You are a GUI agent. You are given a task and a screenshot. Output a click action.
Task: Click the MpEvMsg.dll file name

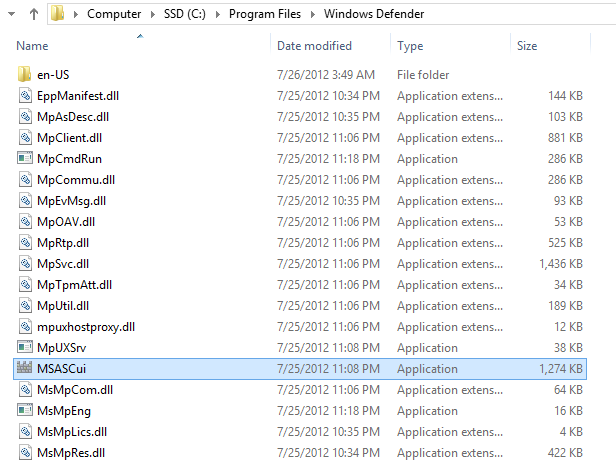click(x=72, y=201)
